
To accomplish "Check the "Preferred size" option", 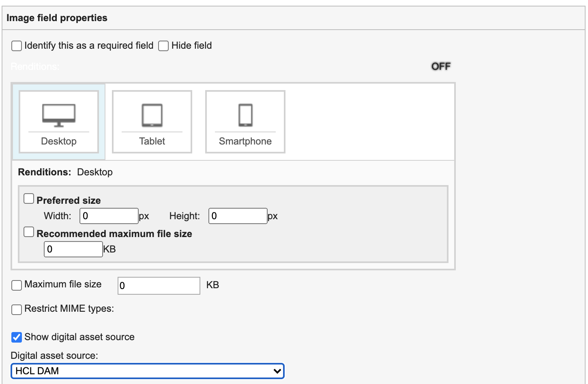I will (29, 198).
